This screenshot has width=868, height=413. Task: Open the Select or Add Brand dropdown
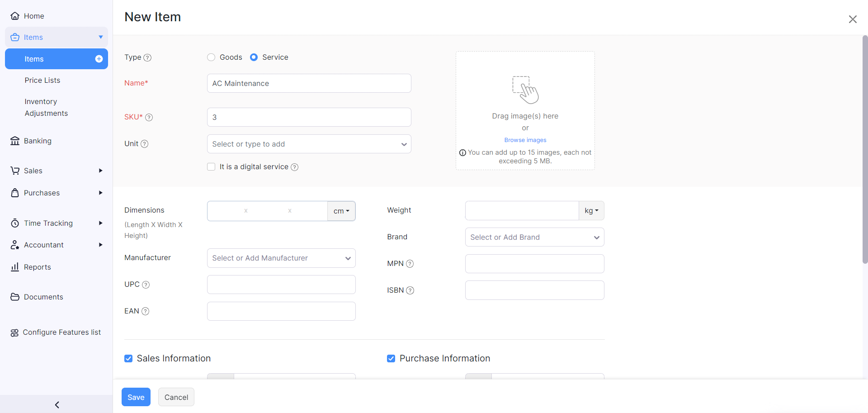click(534, 237)
